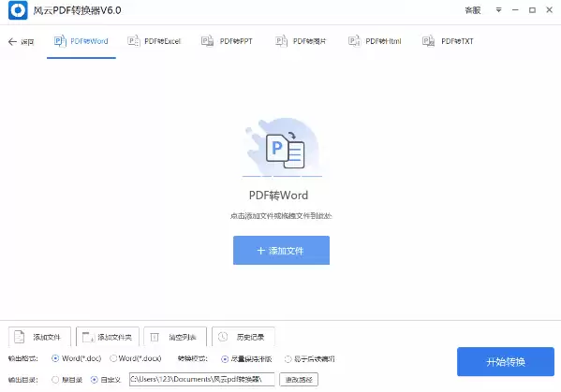Click the PDF转PPT tab icon
Screen dimensions: 561x392
[208, 41]
